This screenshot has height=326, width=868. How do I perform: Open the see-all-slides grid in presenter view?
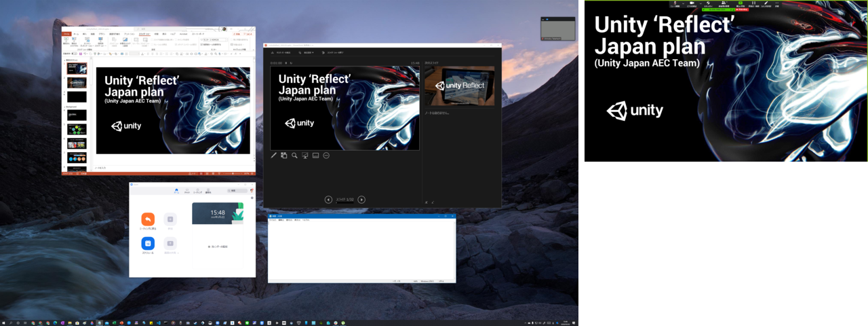pos(284,156)
